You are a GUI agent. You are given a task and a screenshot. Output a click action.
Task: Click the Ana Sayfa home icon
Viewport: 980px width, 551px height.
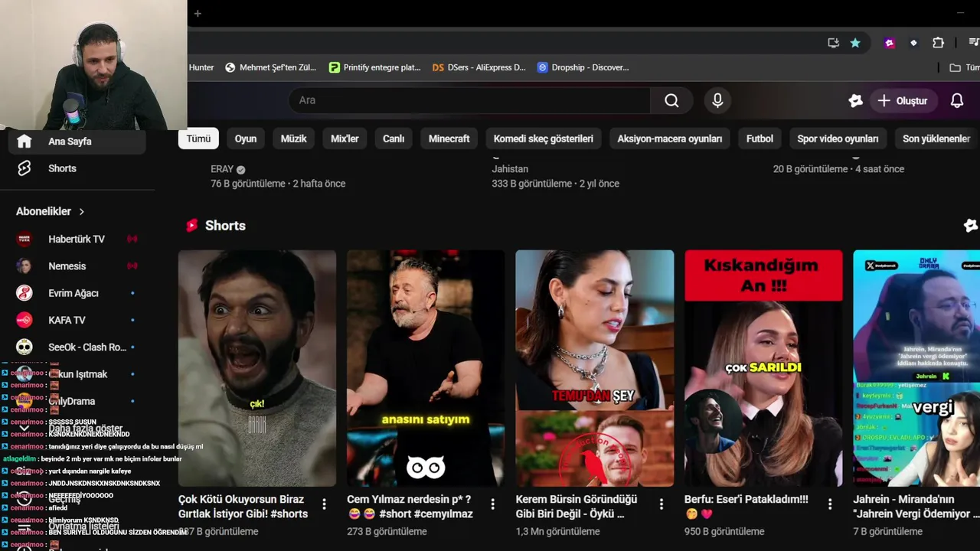(24, 142)
